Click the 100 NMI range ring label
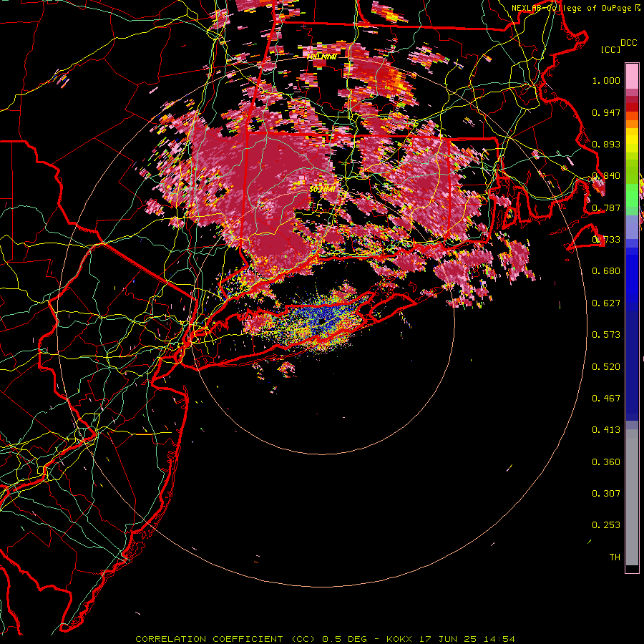The image size is (644, 644). point(321,57)
